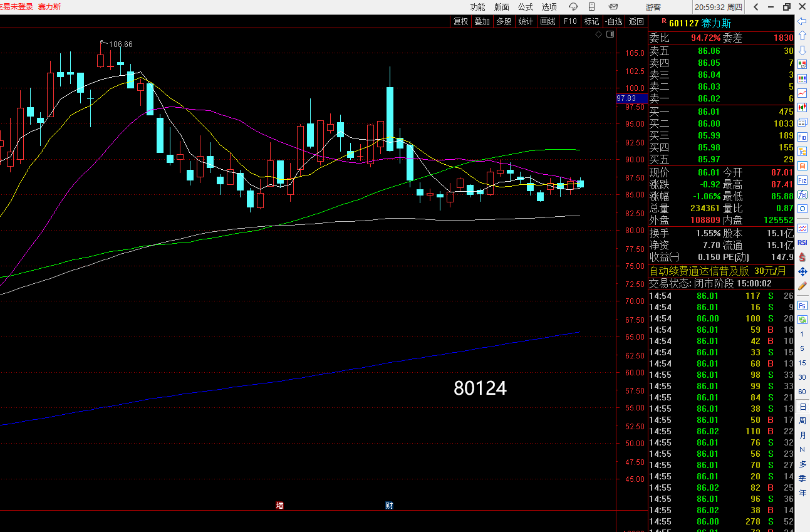Click the 复权 toolbar button
This screenshot has height=532, width=810.
pyautogui.click(x=460, y=21)
